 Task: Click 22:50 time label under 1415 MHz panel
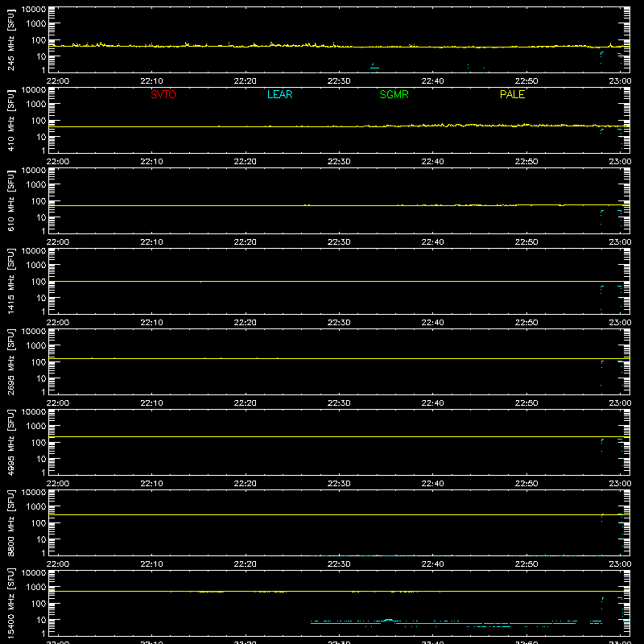click(x=526, y=323)
